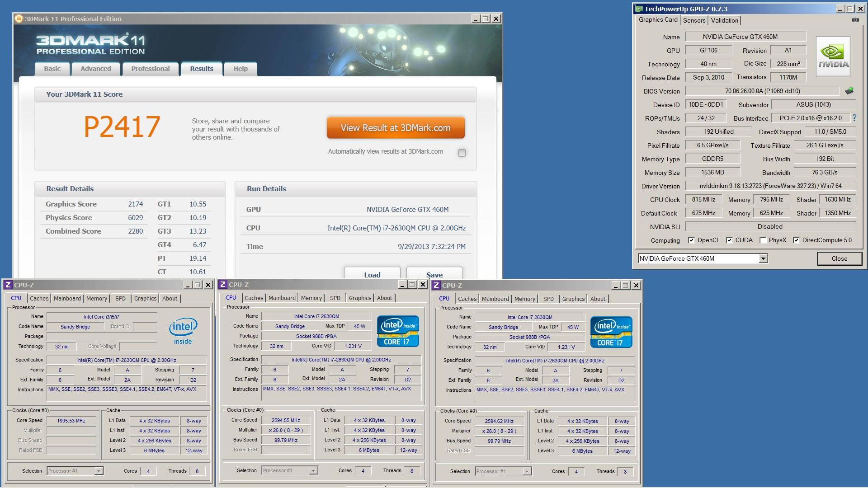Toggle the DirectCompute 5.0 checkbox

(796, 240)
